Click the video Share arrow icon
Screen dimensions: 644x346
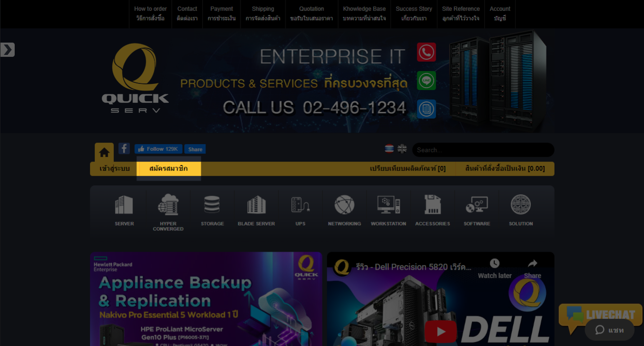[x=532, y=268]
